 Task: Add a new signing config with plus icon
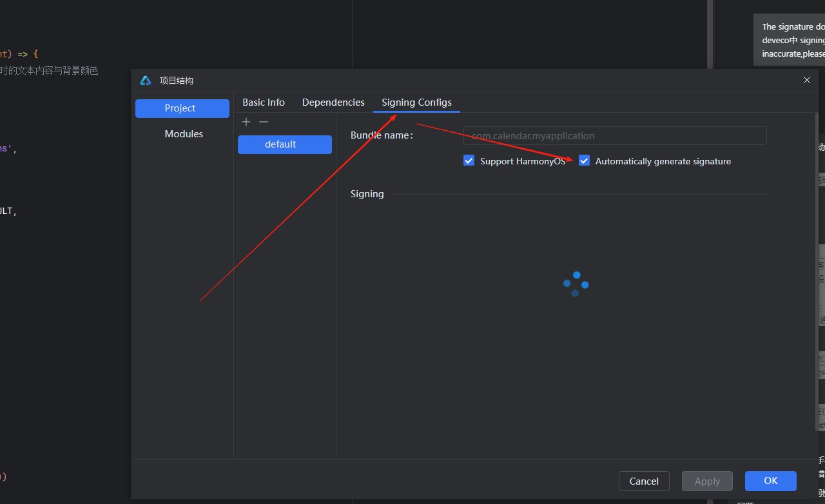pyautogui.click(x=246, y=122)
